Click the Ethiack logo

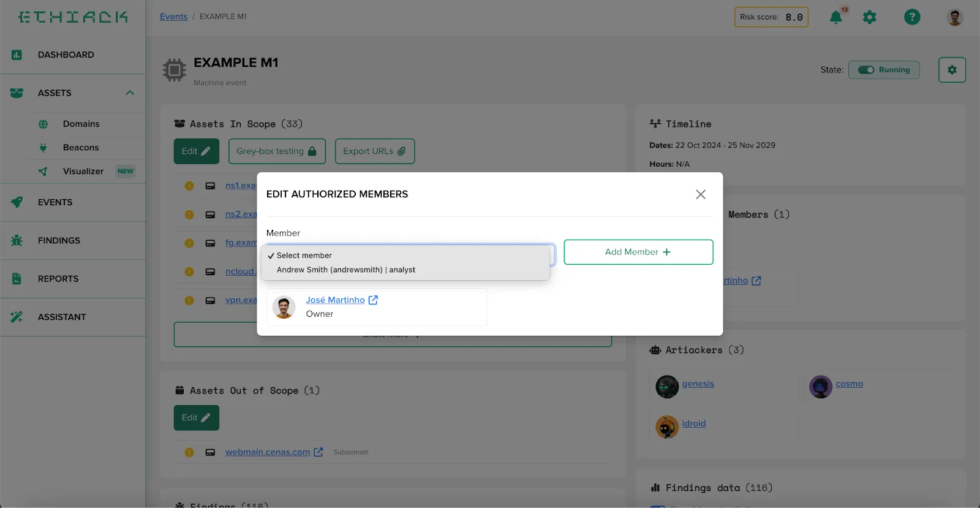pyautogui.click(x=73, y=17)
